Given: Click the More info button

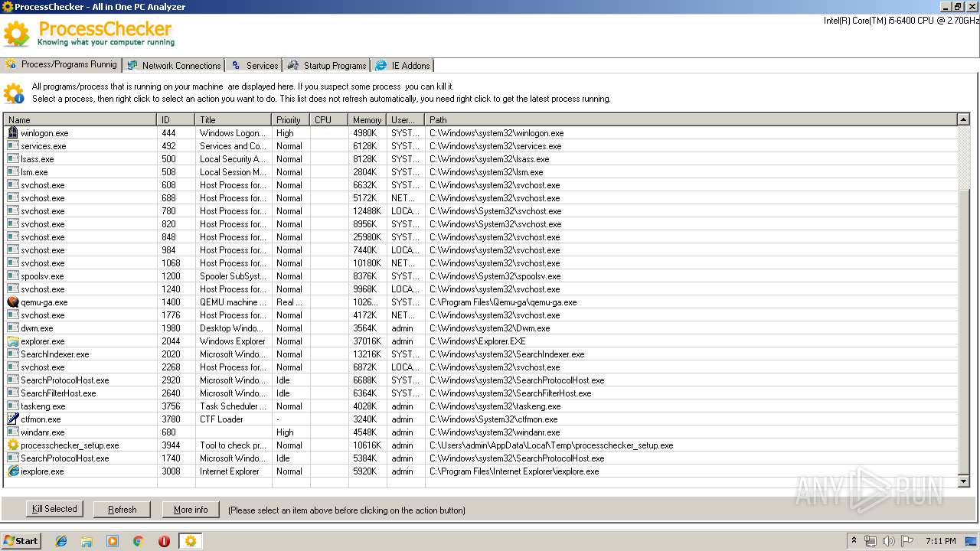Looking at the screenshot, I should tap(191, 509).
